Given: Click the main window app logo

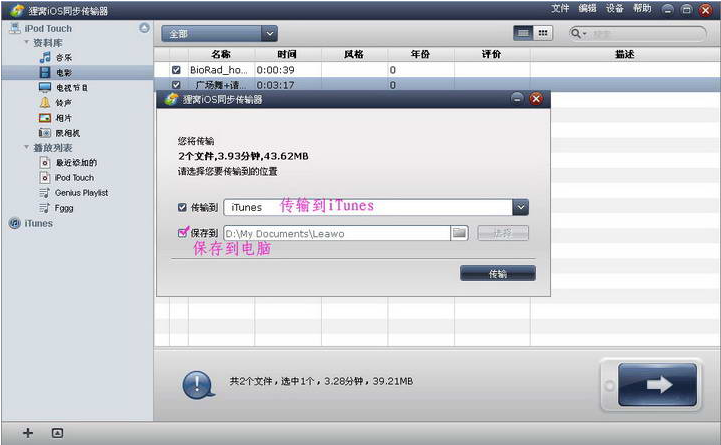Looking at the screenshot, I should pos(17,10).
